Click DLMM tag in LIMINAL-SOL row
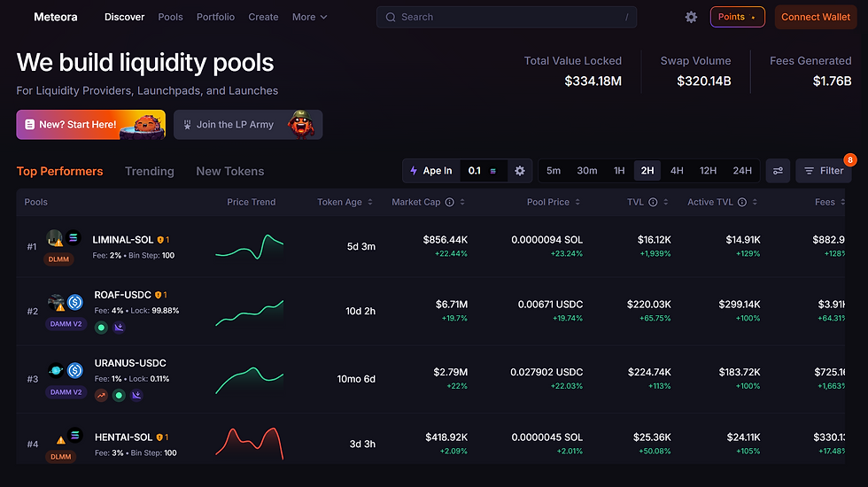 [x=58, y=259]
